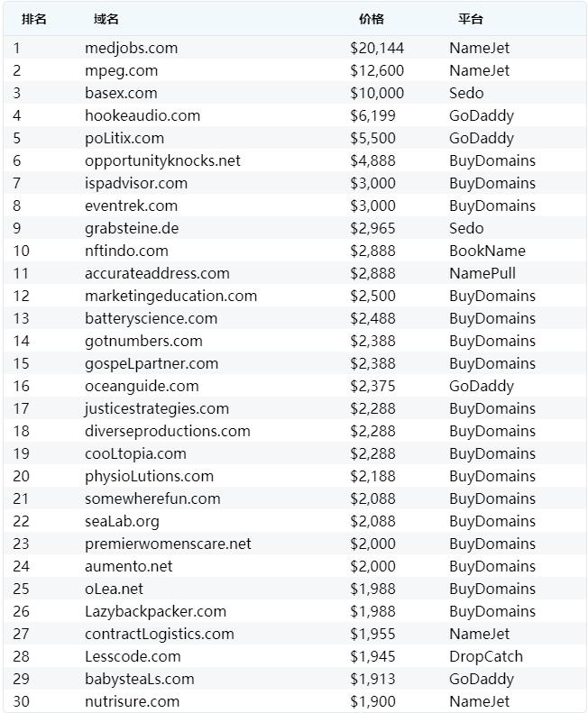Viewport: 588px width, 713px height.
Task: Click the 平台 column header
Action: click(x=471, y=19)
